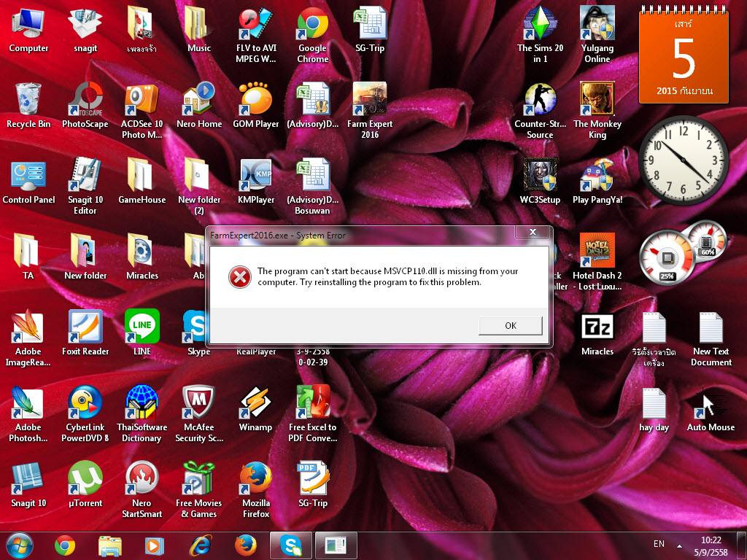Open Internet Explorer from the taskbar

point(200,545)
